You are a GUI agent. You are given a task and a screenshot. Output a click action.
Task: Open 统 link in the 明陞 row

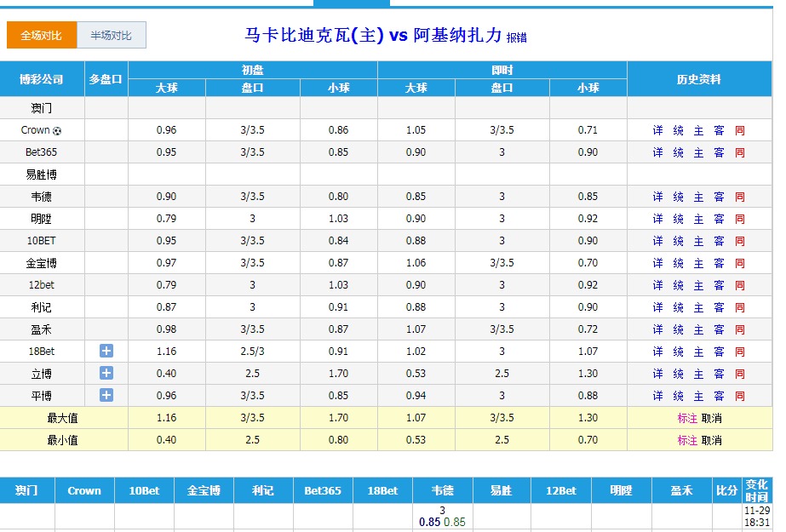678,219
